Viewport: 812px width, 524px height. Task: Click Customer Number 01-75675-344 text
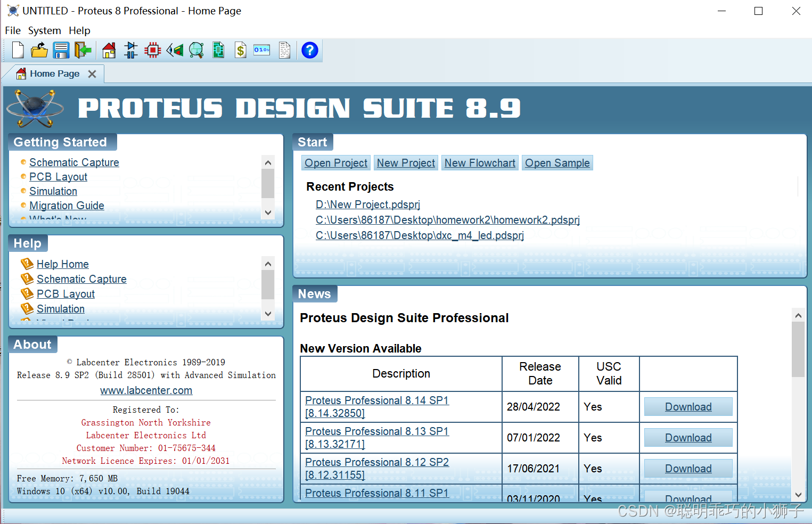click(146, 448)
